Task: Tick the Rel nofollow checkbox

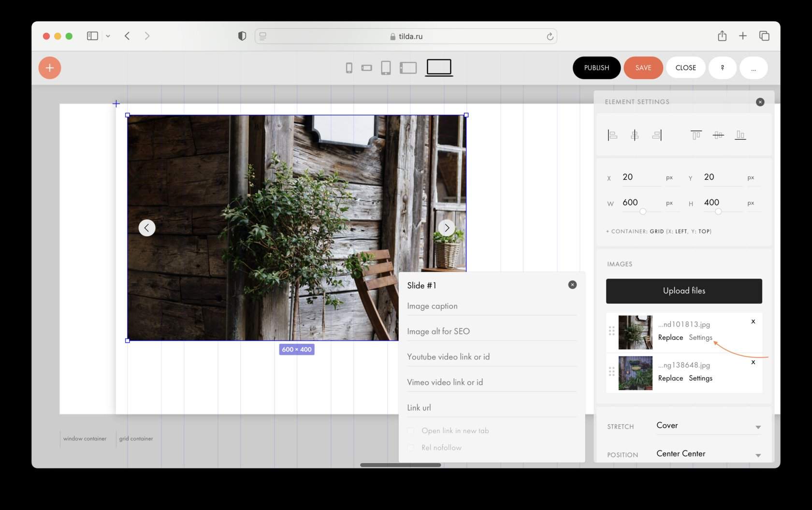Action: [411, 448]
